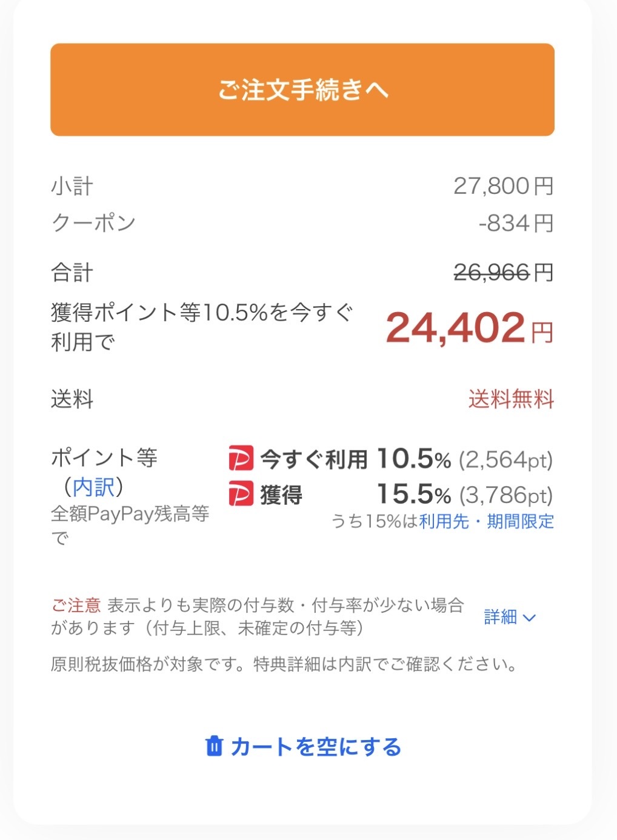
Task: Click the 原則税抜価格が対象です note text
Action: (x=284, y=664)
